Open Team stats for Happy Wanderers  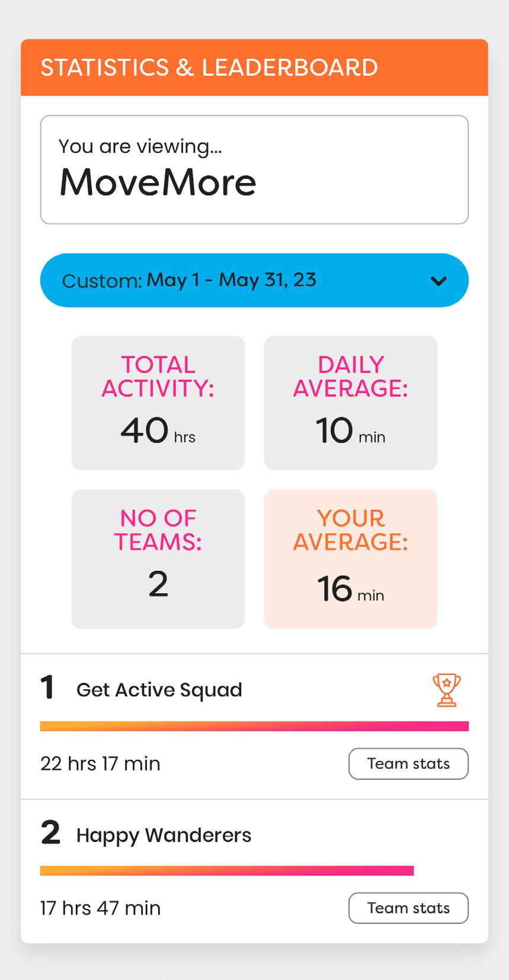click(408, 908)
